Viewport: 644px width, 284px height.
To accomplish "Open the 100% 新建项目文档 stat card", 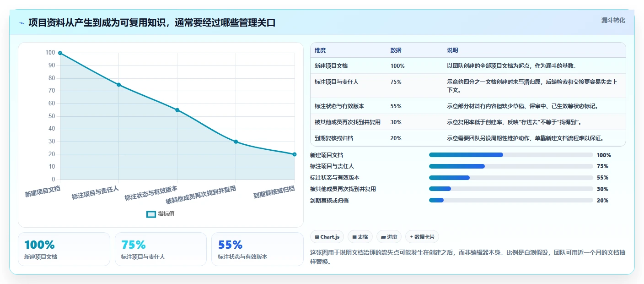I will [x=64, y=249].
